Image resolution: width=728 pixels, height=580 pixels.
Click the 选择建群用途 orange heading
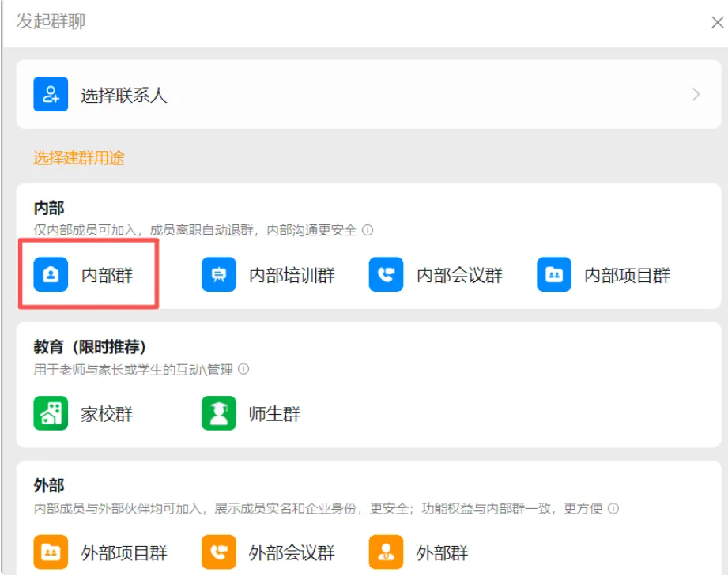click(78, 158)
